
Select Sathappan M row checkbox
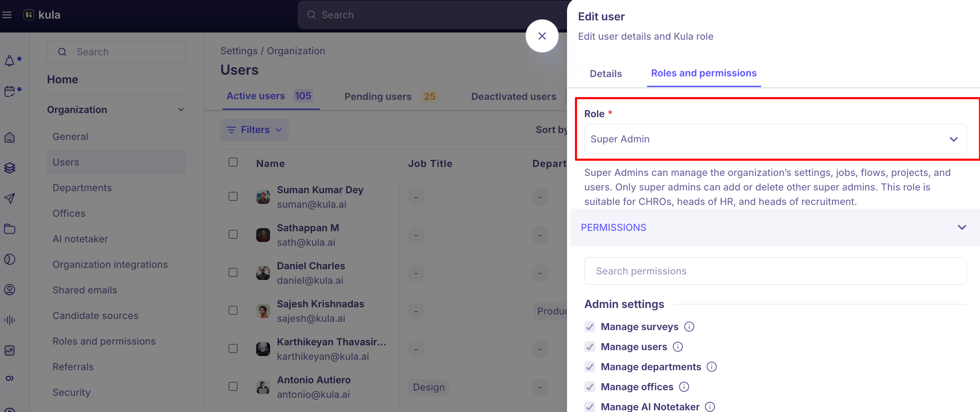[x=233, y=235]
